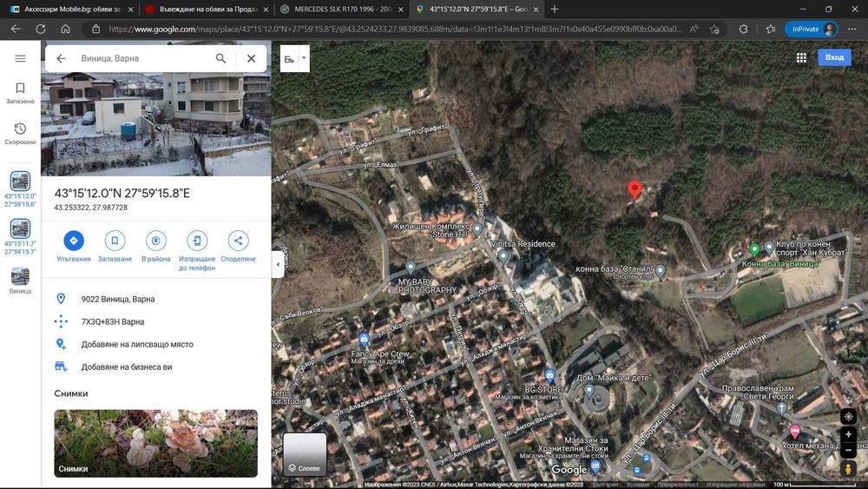
Task: Click the В района nearby button
Action: [155, 247]
